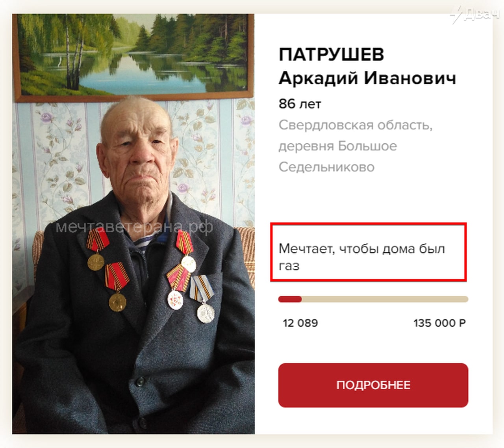The width and height of the screenshot is (504, 448).
Task: Open the veteran's portrait photo
Action: pyautogui.click(x=133, y=224)
